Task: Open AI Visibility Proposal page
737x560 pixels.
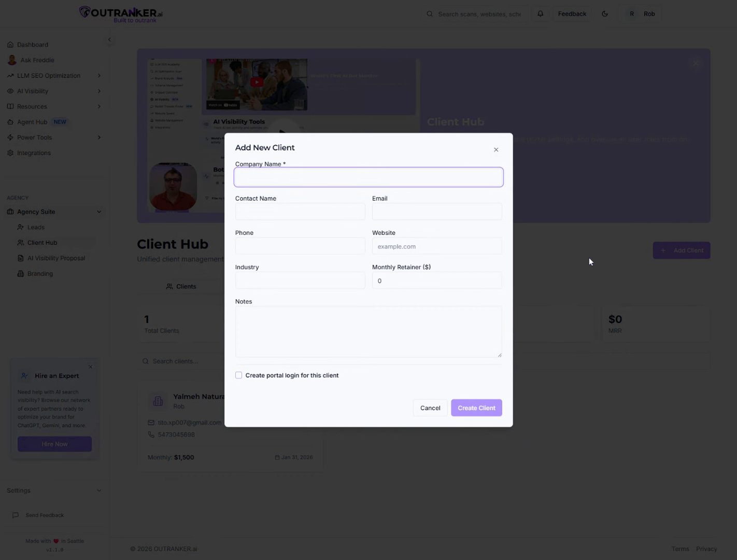Action: [56, 258]
